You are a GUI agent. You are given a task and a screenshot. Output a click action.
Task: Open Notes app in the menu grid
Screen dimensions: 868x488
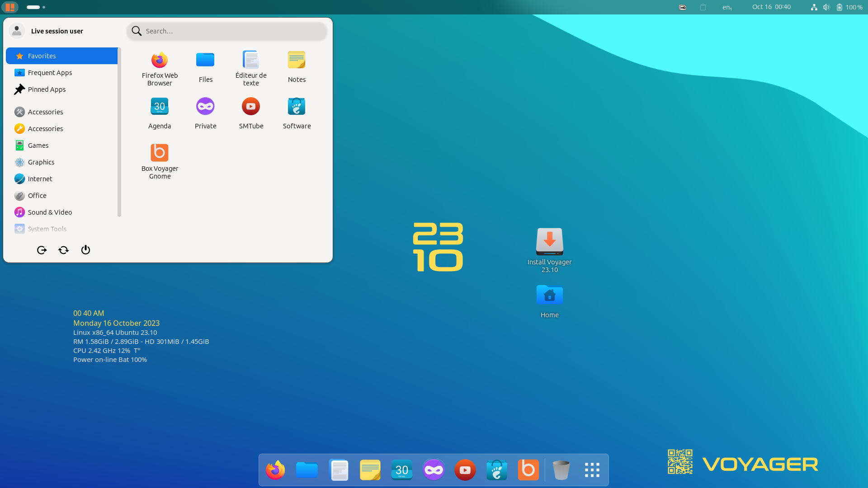[297, 68]
